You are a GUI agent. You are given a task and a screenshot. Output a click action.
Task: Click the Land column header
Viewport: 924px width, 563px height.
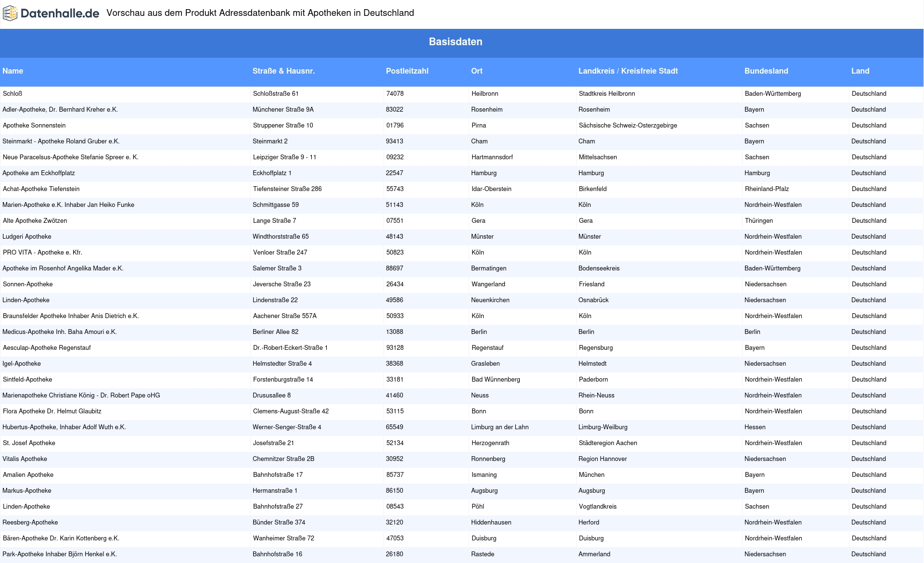[x=860, y=71]
